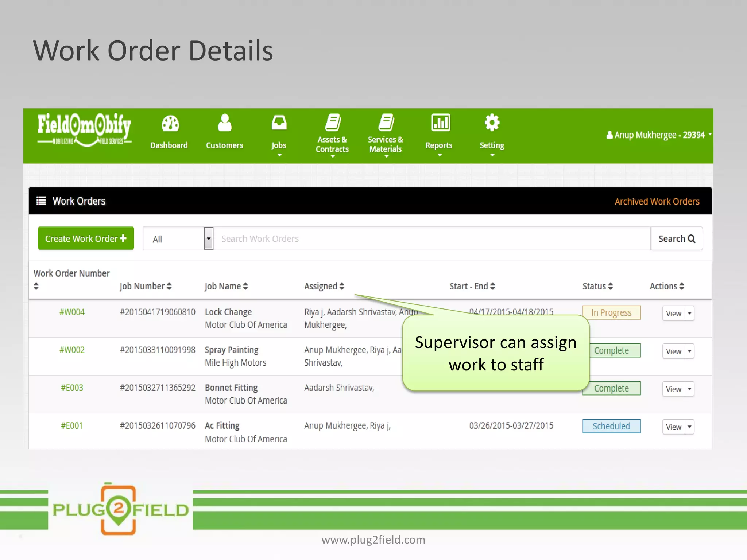Screen dimensions: 747x560
Task: Click the Setting gear icon
Action: [492, 122]
